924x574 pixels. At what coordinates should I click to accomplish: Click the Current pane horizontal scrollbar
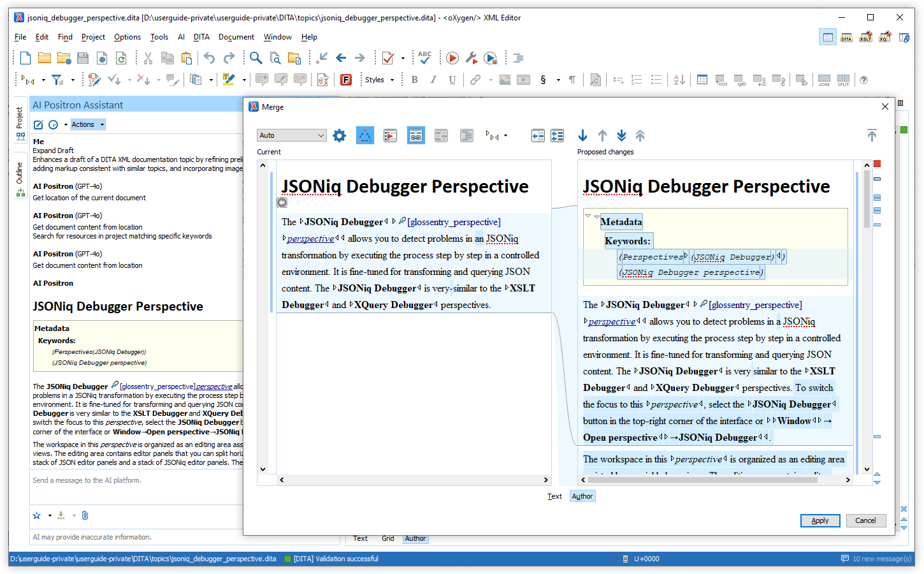pyautogui.click(x=414, y=480)
